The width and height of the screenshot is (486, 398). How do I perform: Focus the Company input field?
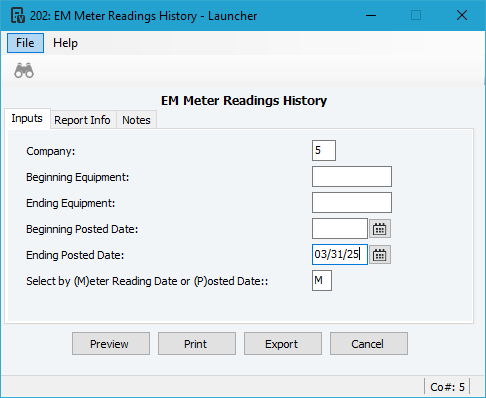(x=324, y=151)
